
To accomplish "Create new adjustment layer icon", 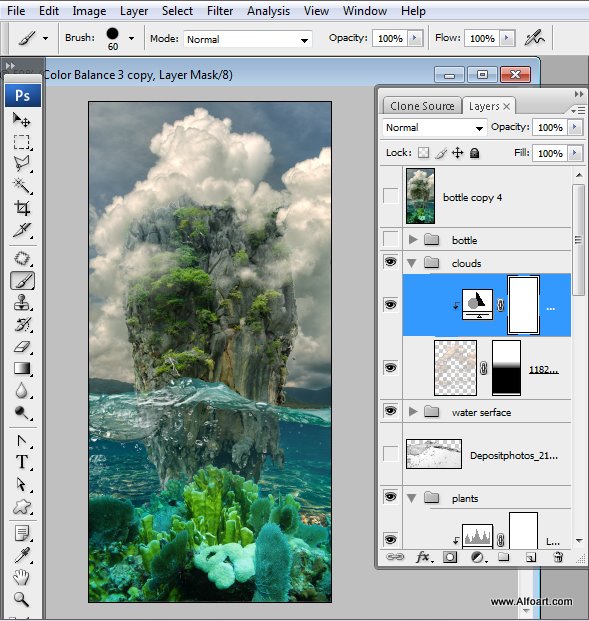I will (x=478, y=558).
